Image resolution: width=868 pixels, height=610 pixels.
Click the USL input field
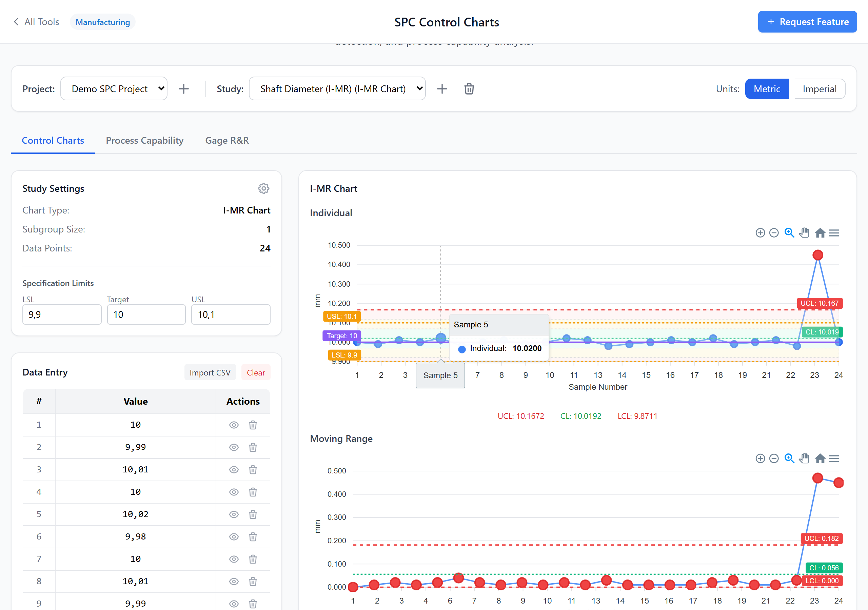click(x=230, y=314)
